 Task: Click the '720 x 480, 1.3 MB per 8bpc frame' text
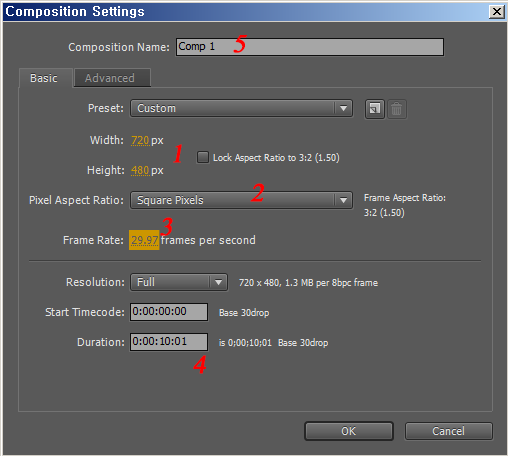[x=308, y=283]
